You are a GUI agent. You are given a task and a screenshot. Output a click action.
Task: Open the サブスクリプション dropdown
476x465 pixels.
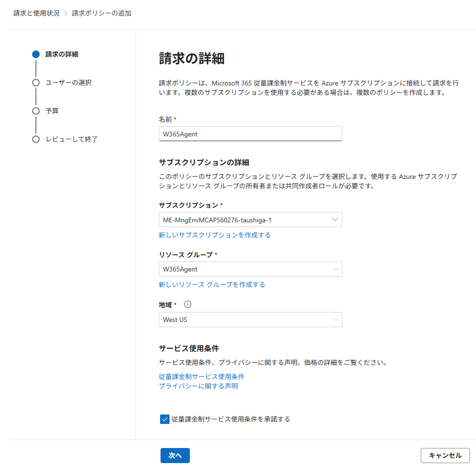(250, 220)
